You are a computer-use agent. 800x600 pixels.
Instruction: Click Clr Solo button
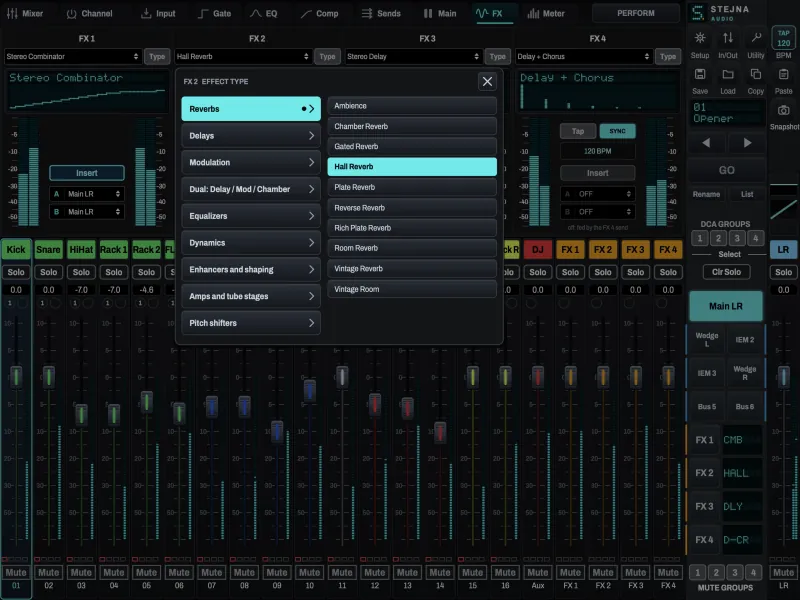click(x=727, y=272)
